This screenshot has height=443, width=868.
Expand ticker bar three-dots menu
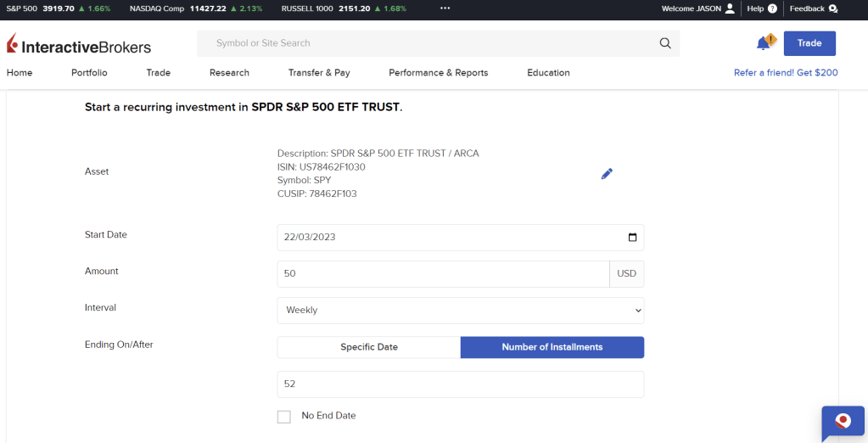click(x=445, y=8)
